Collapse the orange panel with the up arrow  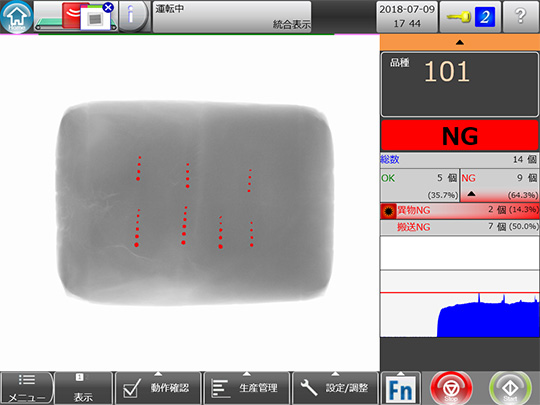pyautogui.click(x=459, y=43)
